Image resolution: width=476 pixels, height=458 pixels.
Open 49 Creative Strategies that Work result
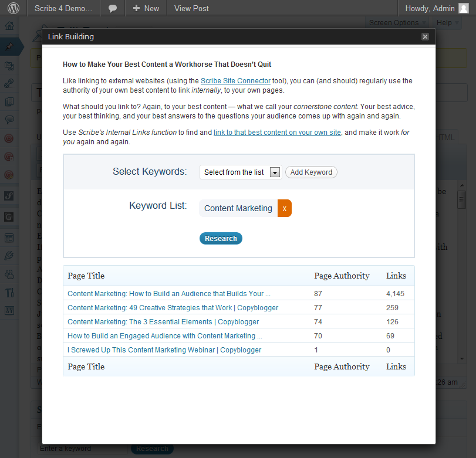173,307
